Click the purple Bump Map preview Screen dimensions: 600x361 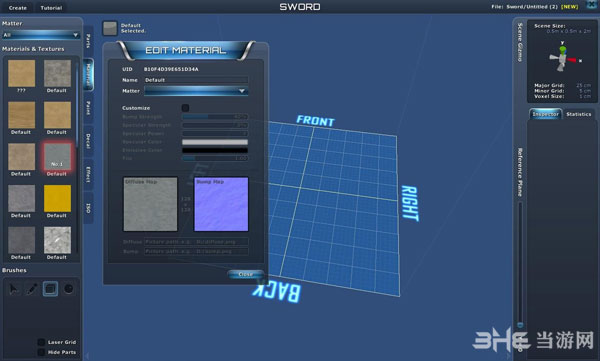[x=221, y=204]
